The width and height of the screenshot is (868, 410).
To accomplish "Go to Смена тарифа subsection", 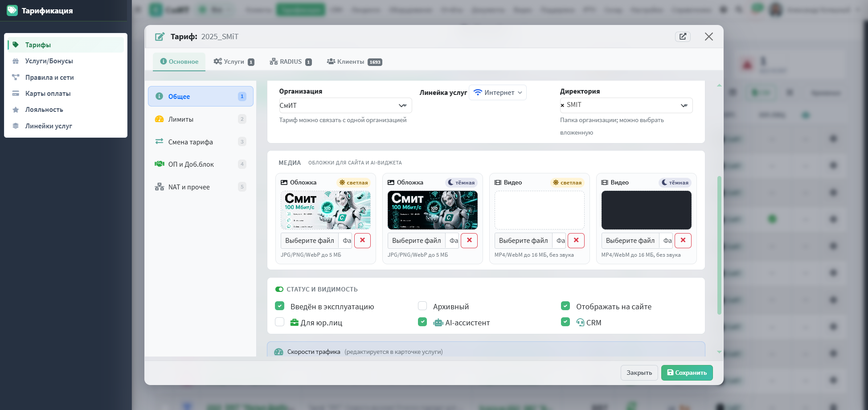I will point(201,142).
